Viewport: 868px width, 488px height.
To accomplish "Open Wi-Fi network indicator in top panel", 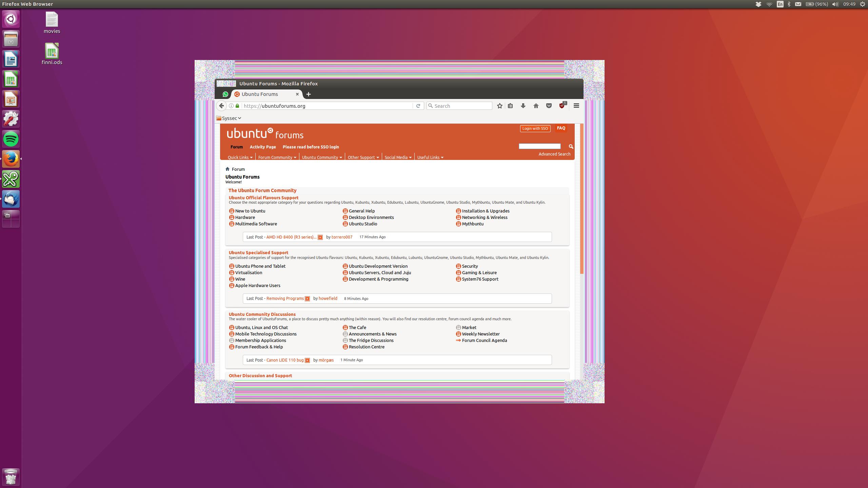I will pyautogui.click(x=769, y=4).
